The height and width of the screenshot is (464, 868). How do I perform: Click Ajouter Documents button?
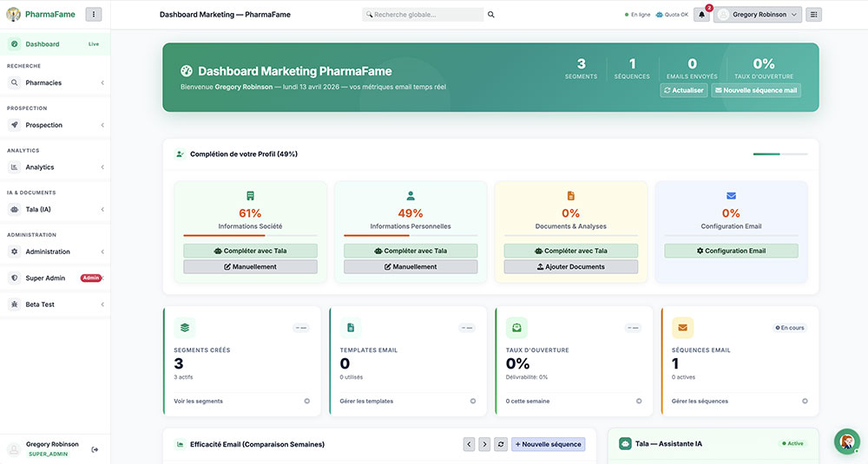coord(571,266)
